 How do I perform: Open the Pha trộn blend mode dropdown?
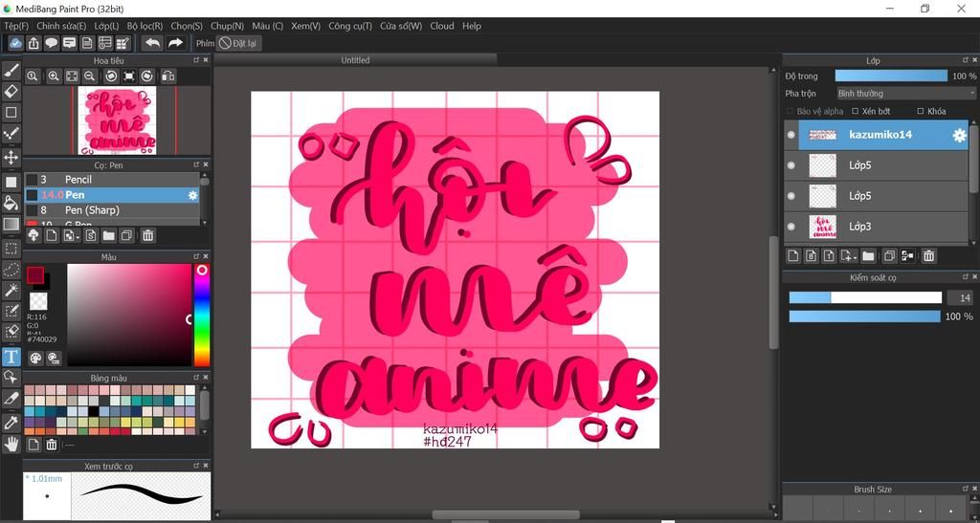pyautogui.click(x=906, y=93)
